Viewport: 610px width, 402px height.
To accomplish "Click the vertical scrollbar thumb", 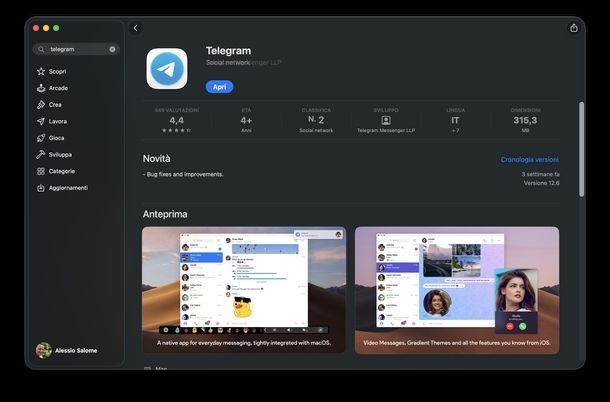I will click(581, 149).
